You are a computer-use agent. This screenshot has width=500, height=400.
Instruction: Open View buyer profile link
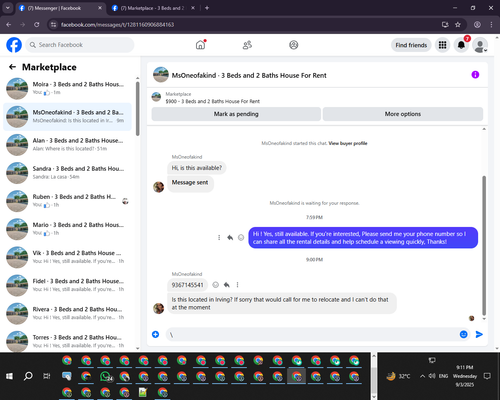[x=348, y=143]
